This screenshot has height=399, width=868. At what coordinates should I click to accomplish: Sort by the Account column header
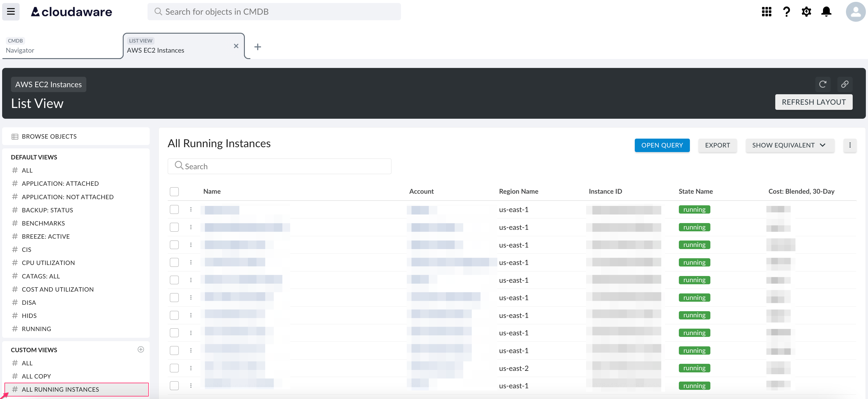[x=421, y=192]
